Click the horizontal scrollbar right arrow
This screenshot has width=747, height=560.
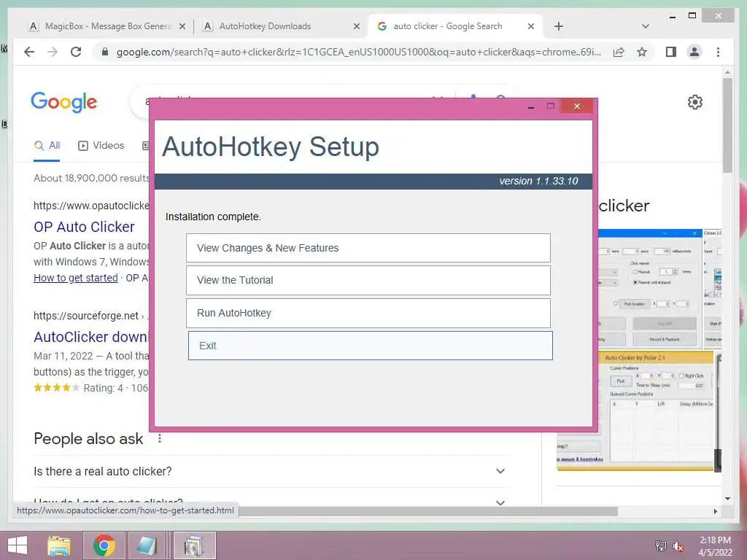point(716,511)
